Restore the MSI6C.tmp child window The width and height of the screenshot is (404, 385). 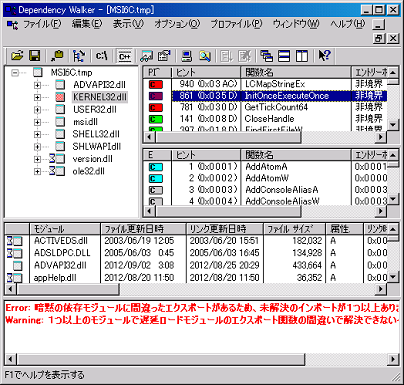coord(379,38)
